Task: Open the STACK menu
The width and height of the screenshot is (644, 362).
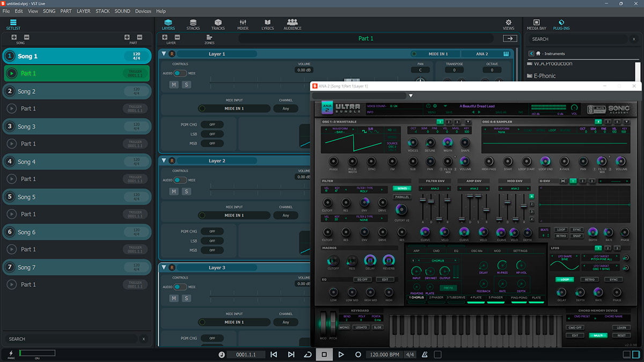Action: point(103,11)
